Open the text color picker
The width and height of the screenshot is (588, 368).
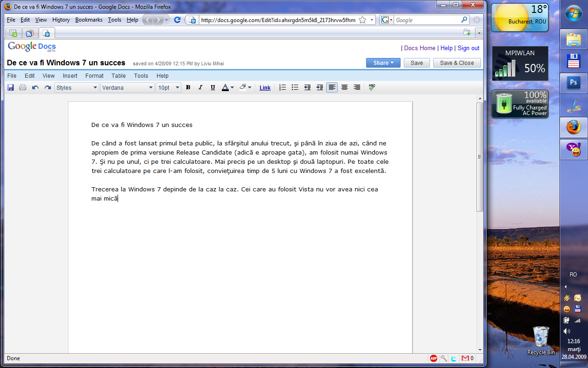228,87
